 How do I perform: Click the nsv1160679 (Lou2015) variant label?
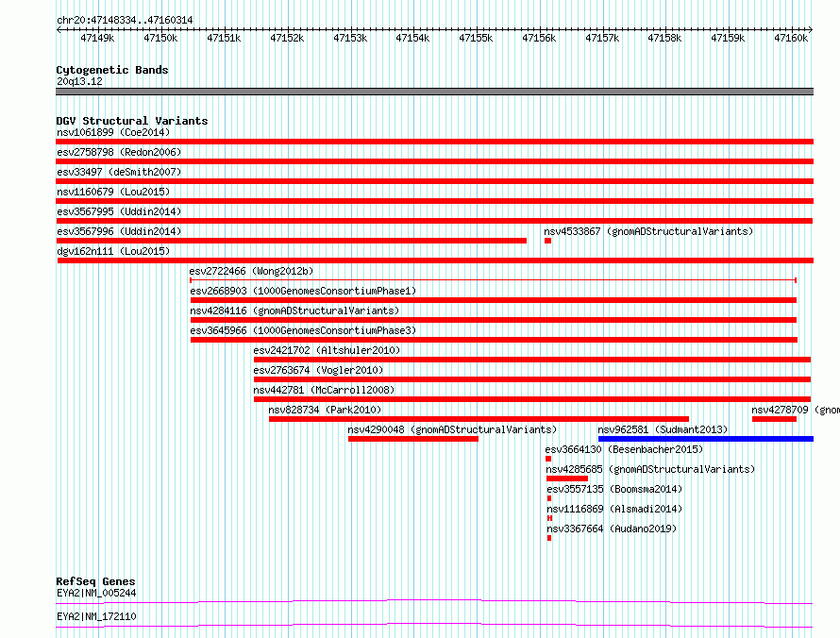[113, 192]
